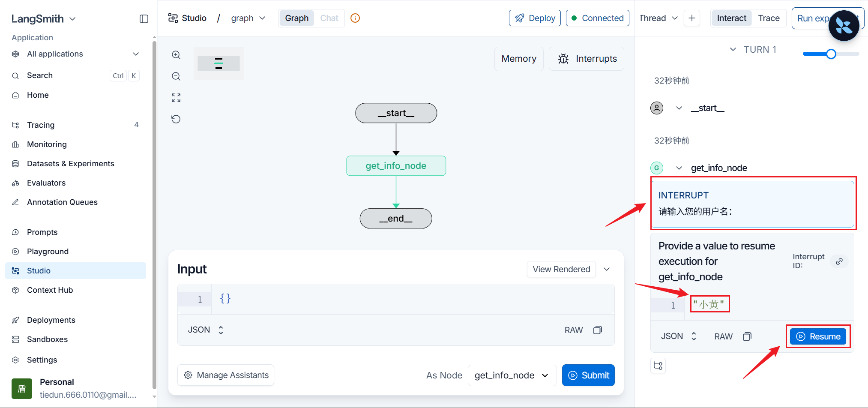Reset graph layout icon
Viewport: 868px width, 408px height.
pos(176,119)
